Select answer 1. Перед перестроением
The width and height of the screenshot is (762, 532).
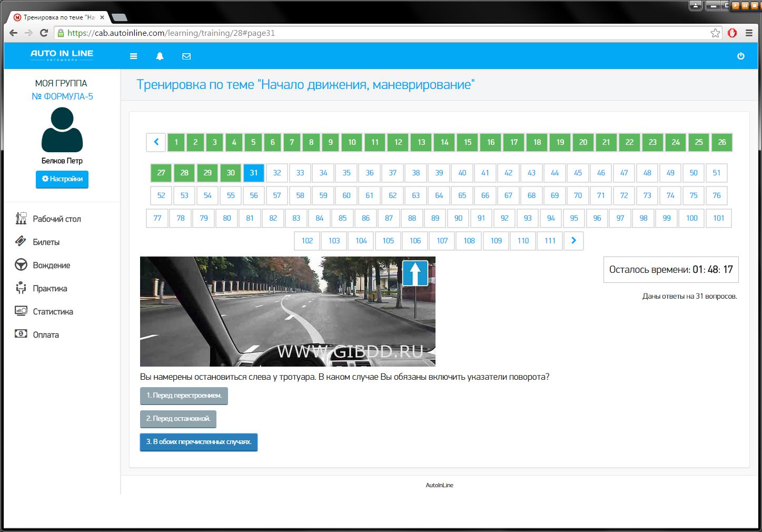(x=184, y=396)
